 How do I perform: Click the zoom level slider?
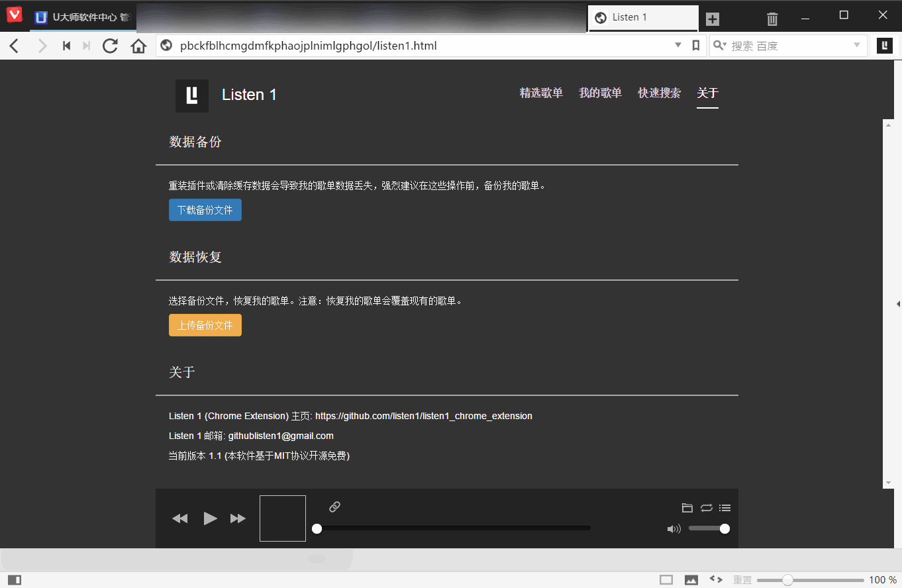[x=810, y=580]
